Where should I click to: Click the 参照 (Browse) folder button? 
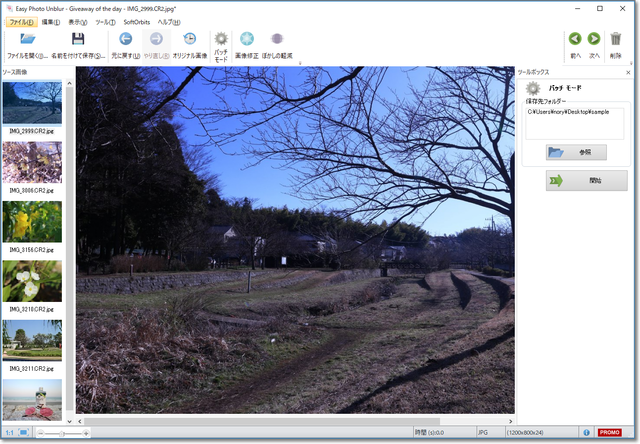[x=576, y=152]
